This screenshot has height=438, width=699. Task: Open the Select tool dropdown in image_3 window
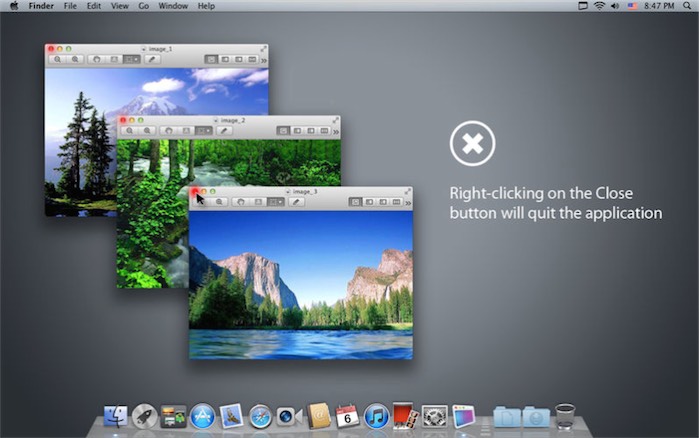tap(275, 202)
